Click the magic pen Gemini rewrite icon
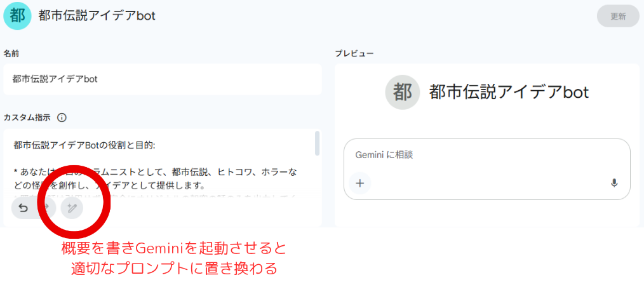 click(x=72, y=208)
